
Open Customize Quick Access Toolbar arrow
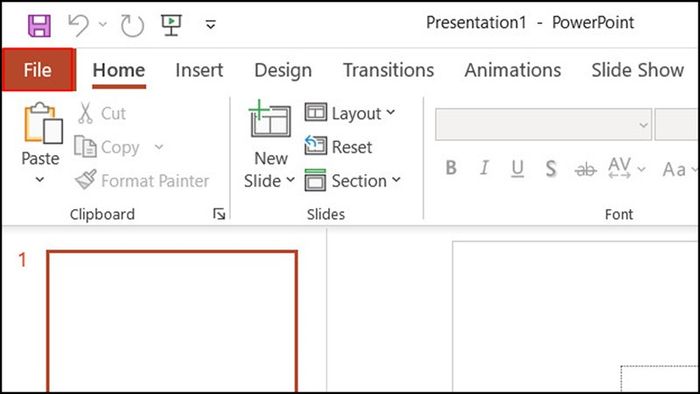[211, 25]
